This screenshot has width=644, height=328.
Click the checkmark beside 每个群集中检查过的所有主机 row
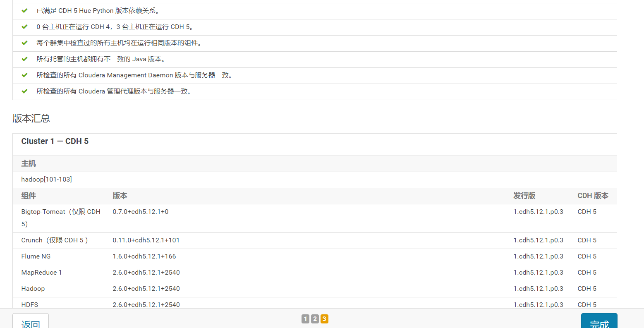(24, 43)
